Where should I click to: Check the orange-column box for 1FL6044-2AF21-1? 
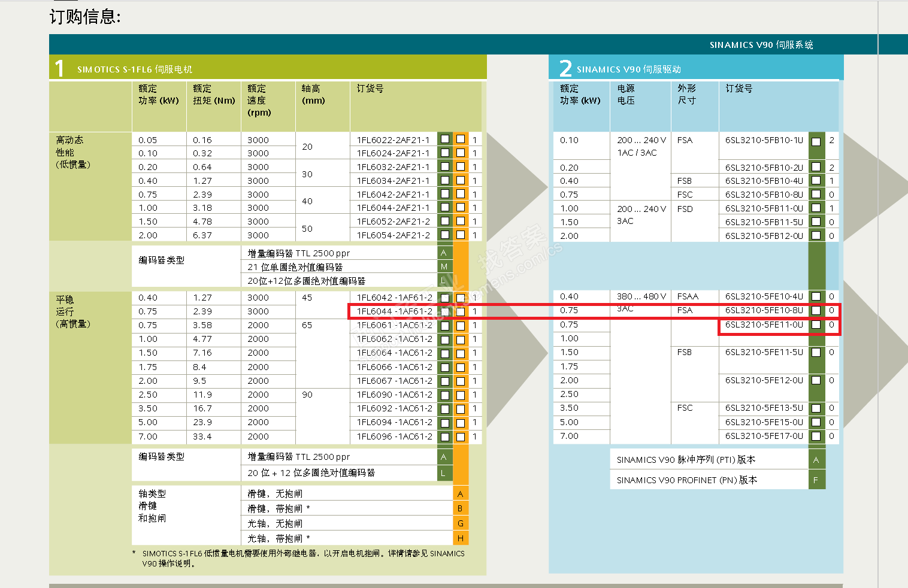tap(461, 208)
